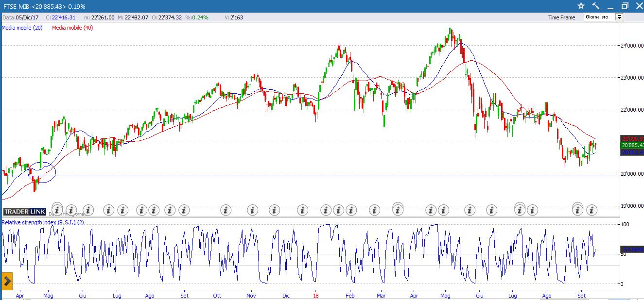Click the volume value V: 2'163

pos(233,17)
